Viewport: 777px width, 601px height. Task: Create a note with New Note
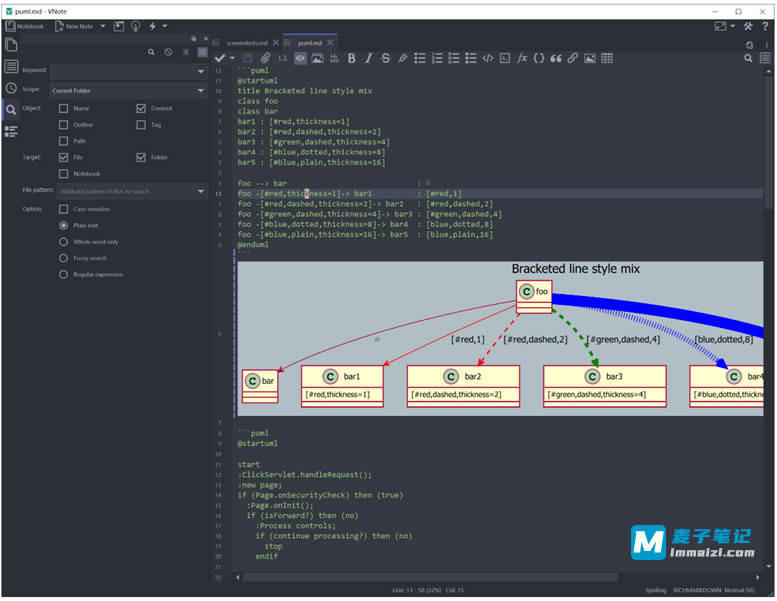coord(74,26)
